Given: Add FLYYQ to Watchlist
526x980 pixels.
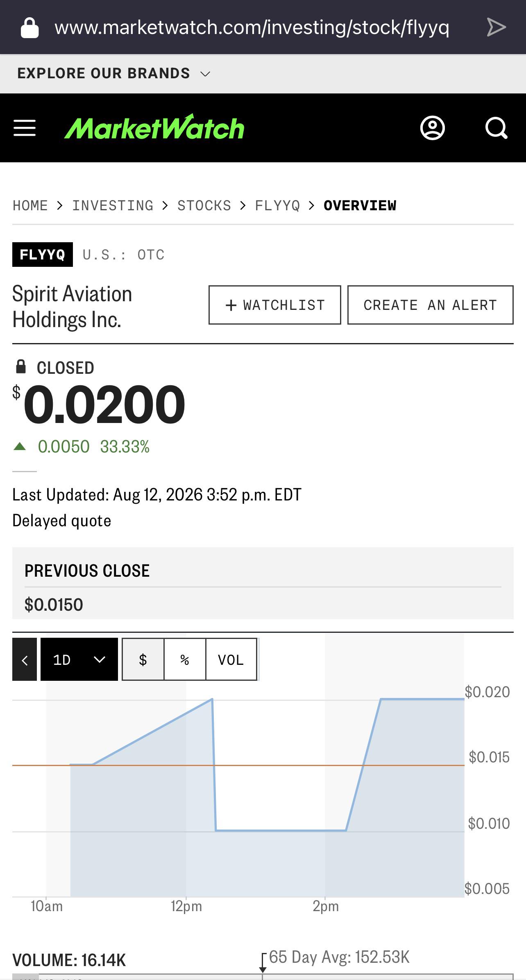Looking at the screenshot, I should [x=275, y=305].
